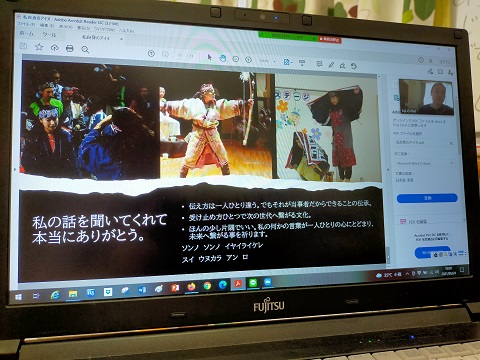Image resolution: width=480 pixels, height=360 pixels.
Task: Switch to the Tools tab
Action: tap(49, 35)
